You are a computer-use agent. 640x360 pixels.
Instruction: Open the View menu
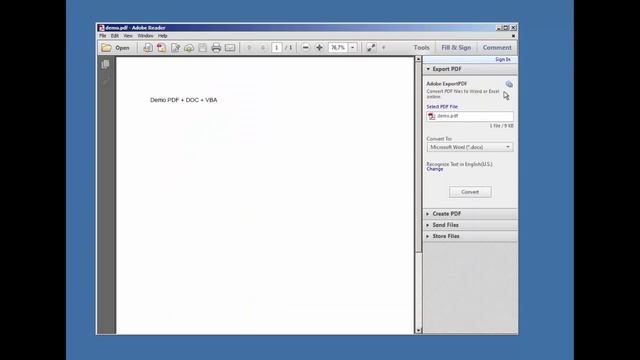(x=128, y=36)
